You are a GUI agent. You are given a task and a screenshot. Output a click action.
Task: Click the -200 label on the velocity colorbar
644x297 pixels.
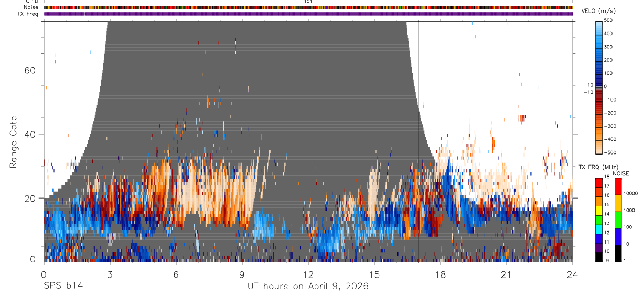click(611, 113)
